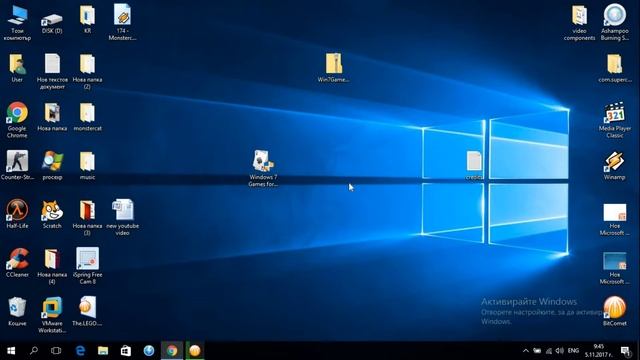Image resolution: width=640 pixels, height=360 pixels.
Task: Launch the Half-Life shortcut
Action: point(17,214)
